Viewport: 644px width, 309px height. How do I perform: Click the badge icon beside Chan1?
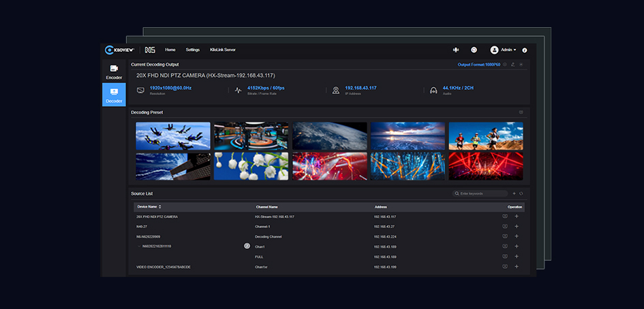click(x=247, y=246)
